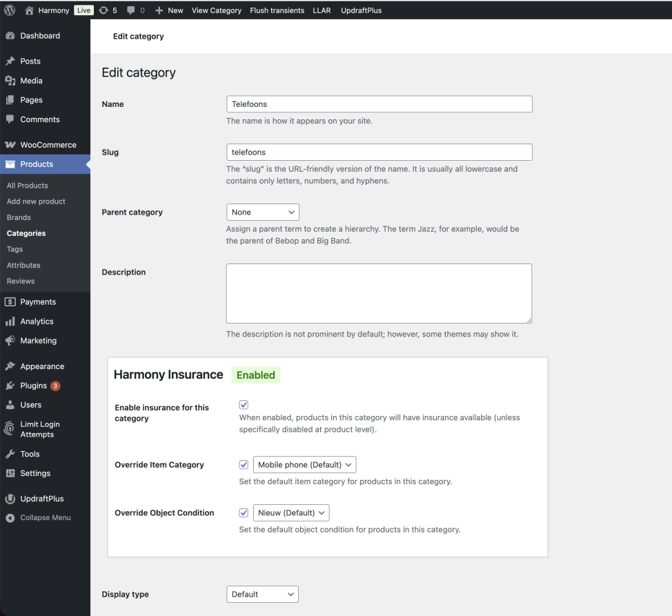
Task: Open the Display type dropdown
Action: pos(262,594)
